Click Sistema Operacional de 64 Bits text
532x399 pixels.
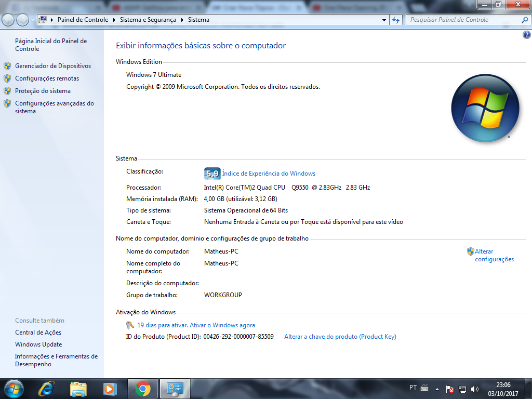(x=246, y=210)
